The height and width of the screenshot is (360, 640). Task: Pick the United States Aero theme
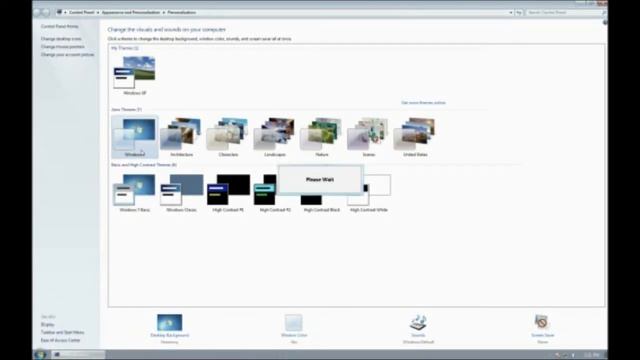pos(415,137)
